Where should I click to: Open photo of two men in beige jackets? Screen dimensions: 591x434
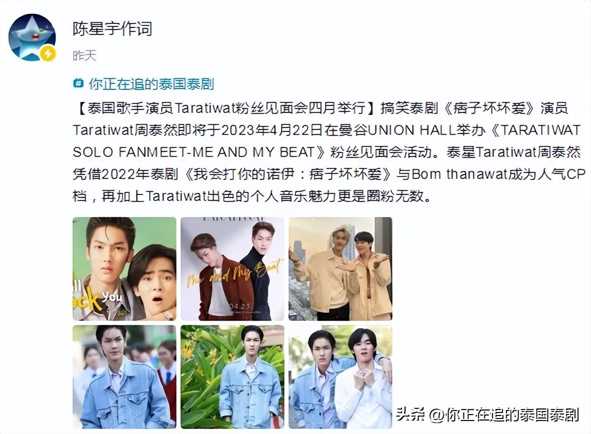340,269
